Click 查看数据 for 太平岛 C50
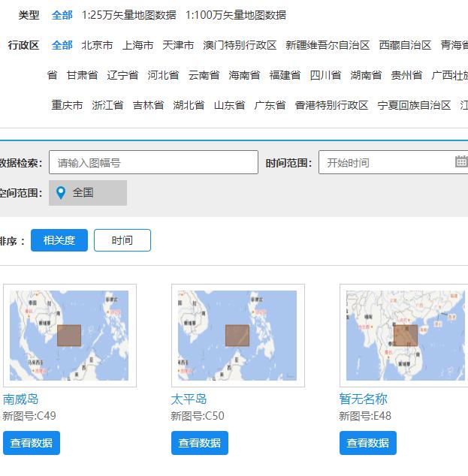The width and height of the screenshot is (468, 476). tap(200, 443)
